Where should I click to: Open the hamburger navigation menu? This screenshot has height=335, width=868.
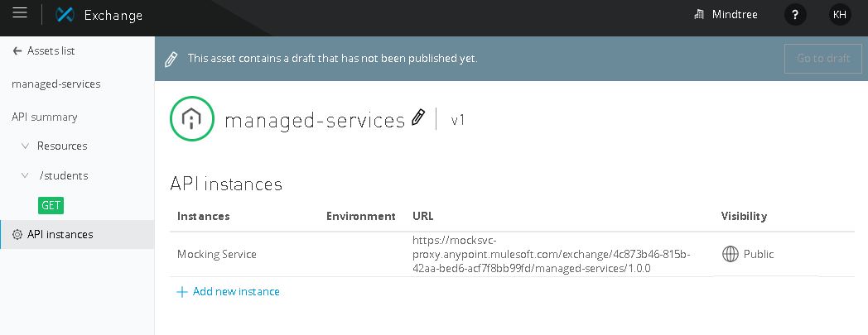[20, 14]
